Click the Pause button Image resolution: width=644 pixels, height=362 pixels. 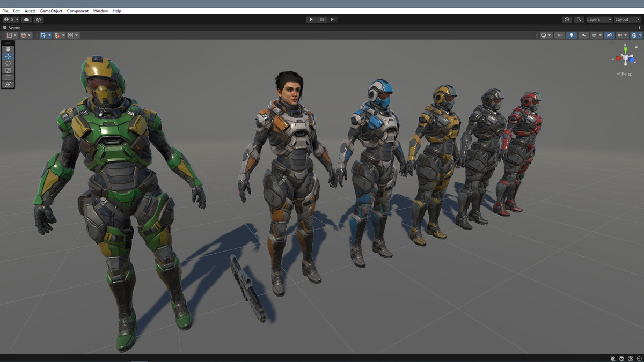(322, 19)
